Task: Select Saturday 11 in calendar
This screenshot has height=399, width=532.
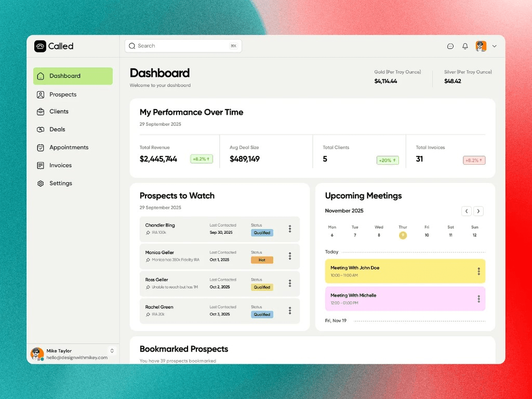Action: click(450, 235)
